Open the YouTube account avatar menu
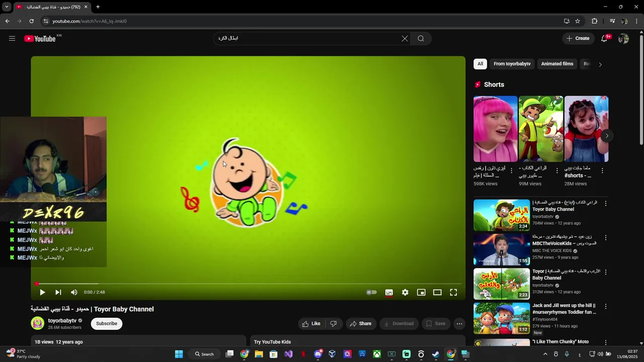 click(623, 38)
